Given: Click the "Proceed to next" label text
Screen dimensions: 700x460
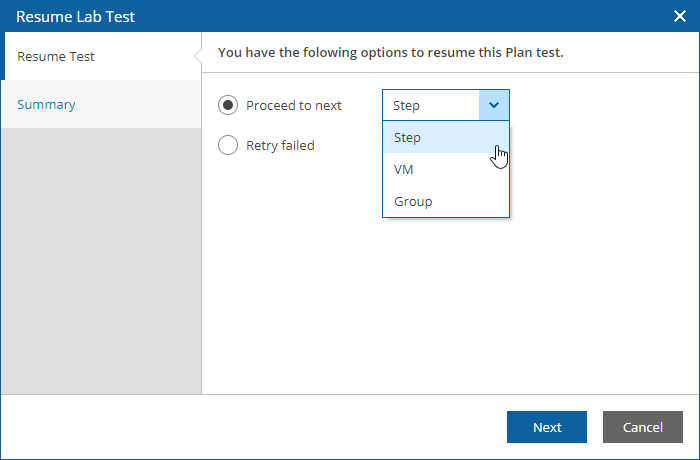Looking at the screenshot, I should coord(294,105).
